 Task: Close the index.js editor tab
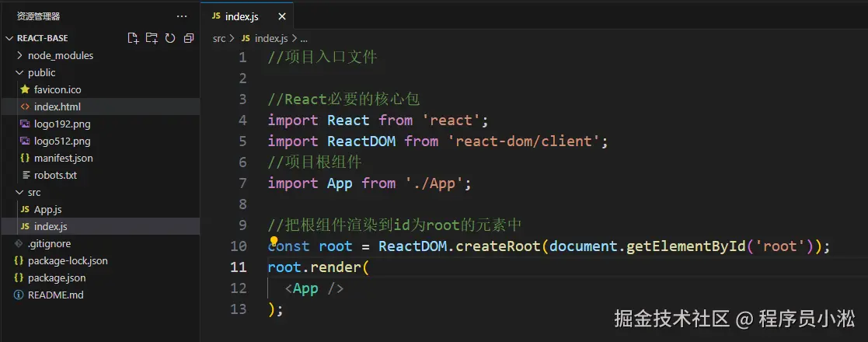click(282, 16)
